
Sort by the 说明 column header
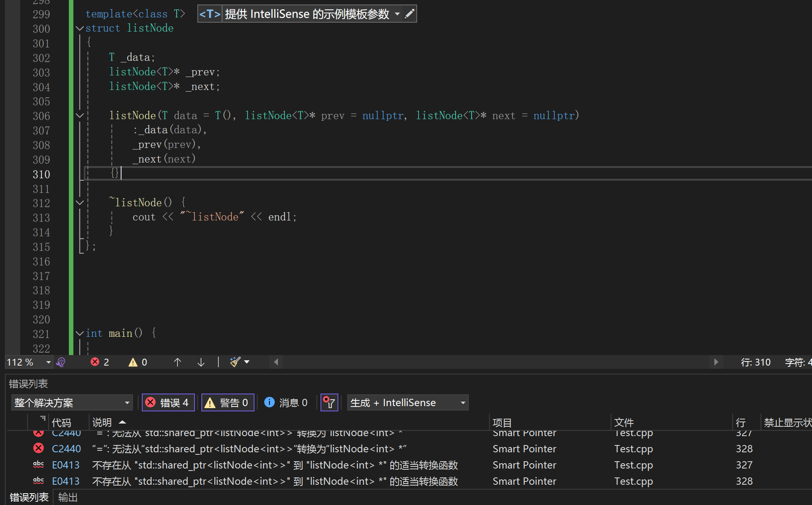(102, 422)
